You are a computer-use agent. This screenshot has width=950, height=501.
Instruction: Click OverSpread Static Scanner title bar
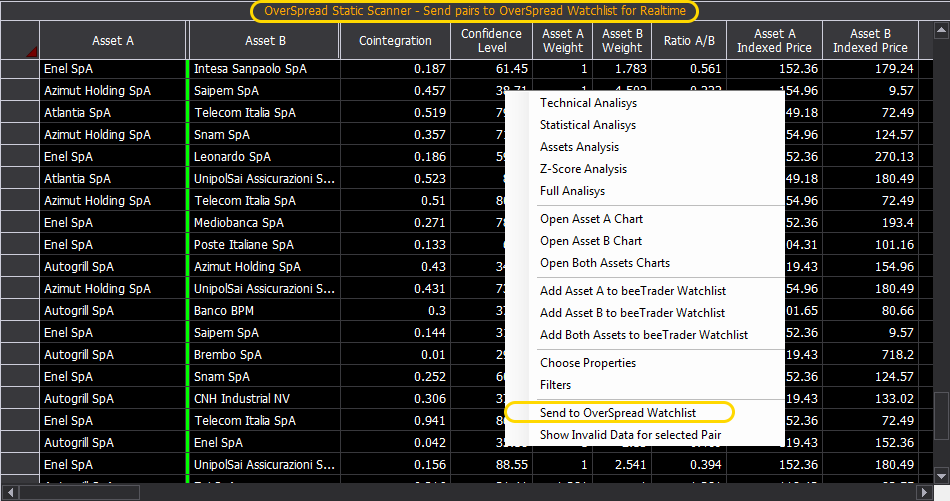[475, 11]
